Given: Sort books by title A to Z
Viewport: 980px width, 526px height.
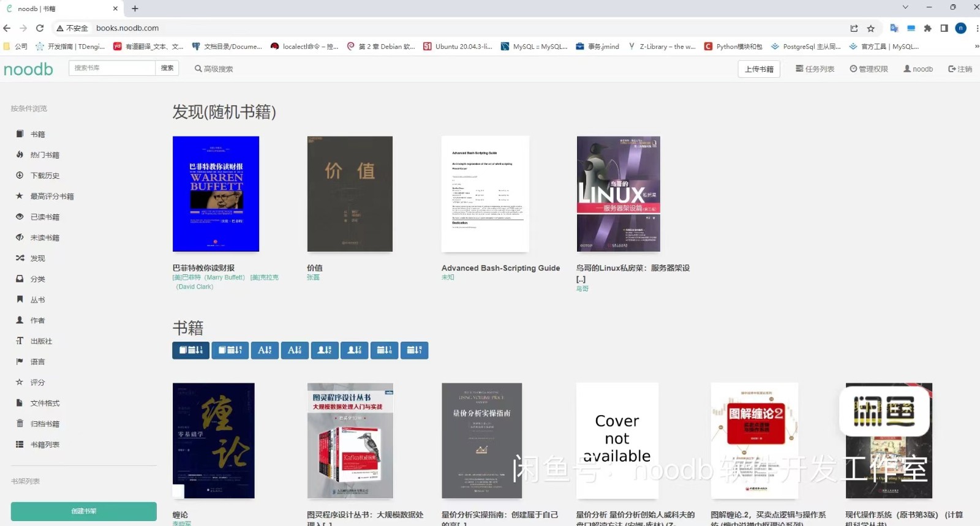Looking at the screenshot, I should [x=265, y=350].
